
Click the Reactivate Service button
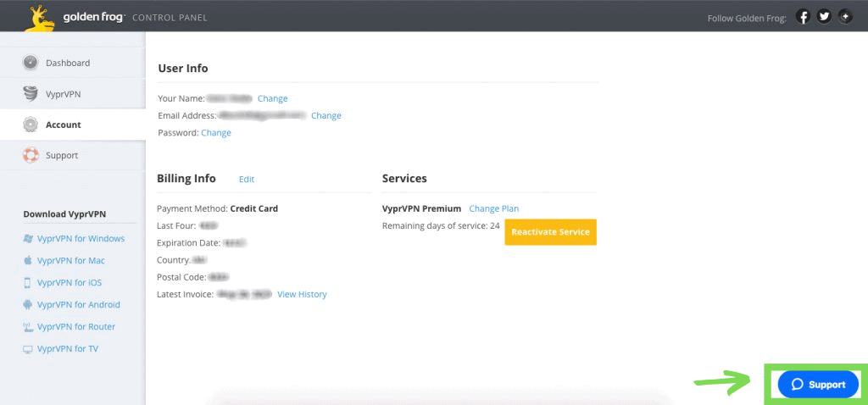pyautogui.click(x=551, y=232)
